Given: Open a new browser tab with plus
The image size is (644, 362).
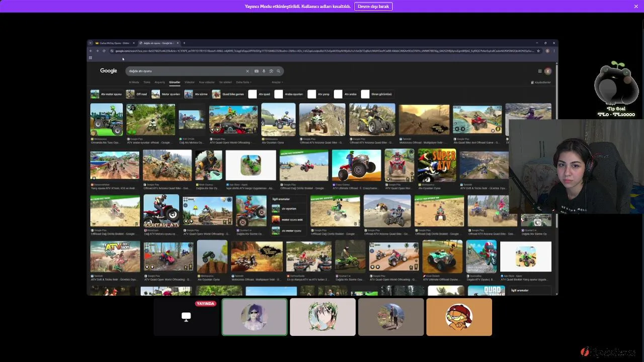Looking at the screenshot, I should [x=184, y=43].
